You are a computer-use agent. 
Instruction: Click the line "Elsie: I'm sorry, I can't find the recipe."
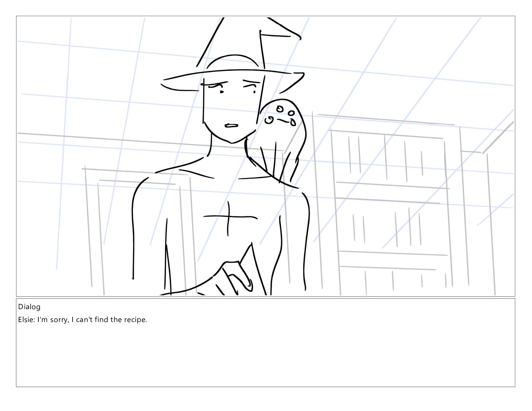(x=83, y=320)
